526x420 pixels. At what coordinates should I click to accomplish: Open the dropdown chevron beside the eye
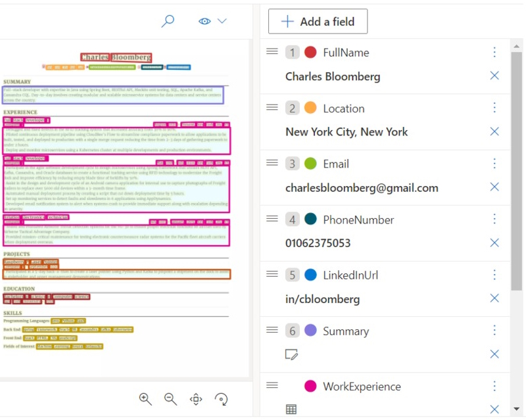click(x=222, y=21)
